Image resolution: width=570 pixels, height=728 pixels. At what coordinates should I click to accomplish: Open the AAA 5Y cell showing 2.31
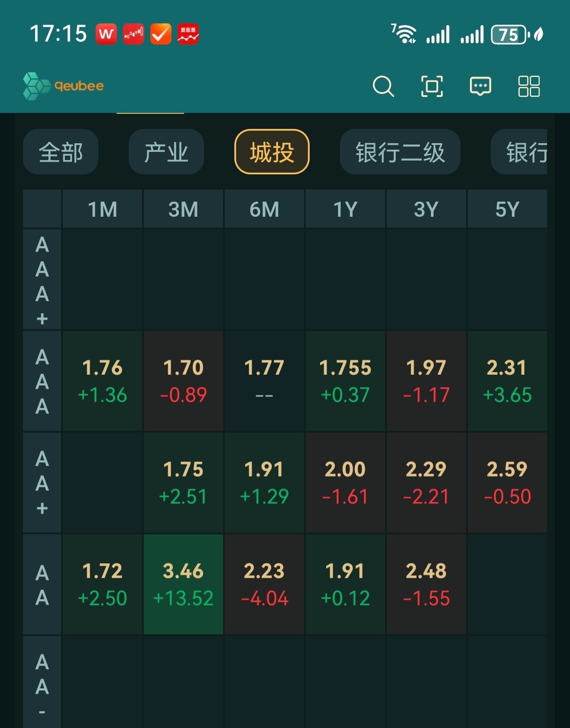(507, 381)
